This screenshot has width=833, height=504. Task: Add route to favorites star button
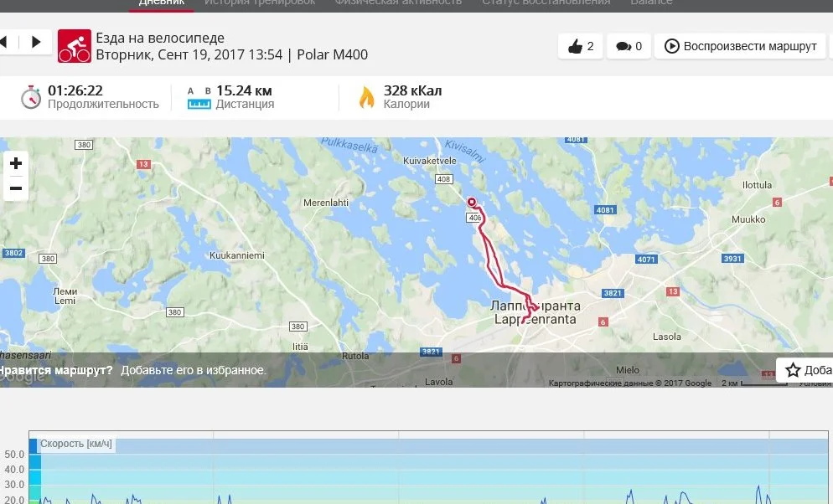click(805, 370)
